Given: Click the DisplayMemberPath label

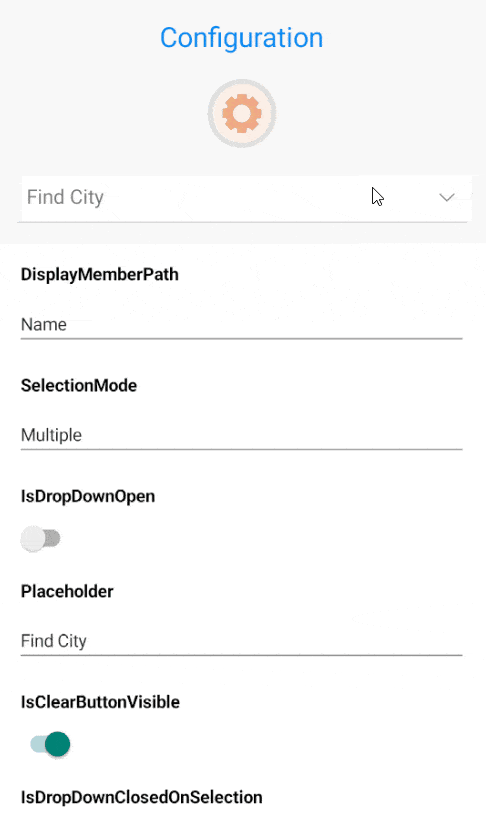Looking at the screenshot, I should (100, 274).
